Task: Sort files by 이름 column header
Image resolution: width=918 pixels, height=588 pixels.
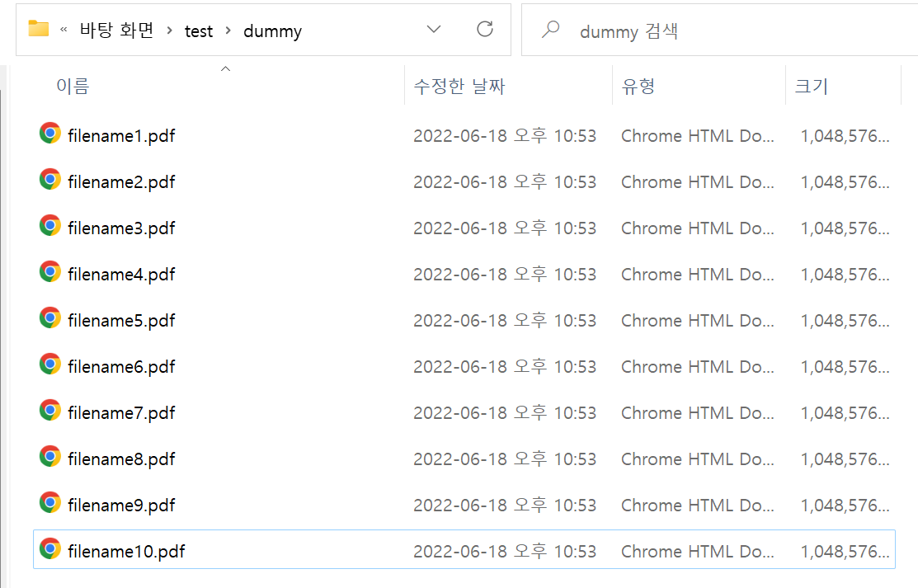Action: click(73, 86)
